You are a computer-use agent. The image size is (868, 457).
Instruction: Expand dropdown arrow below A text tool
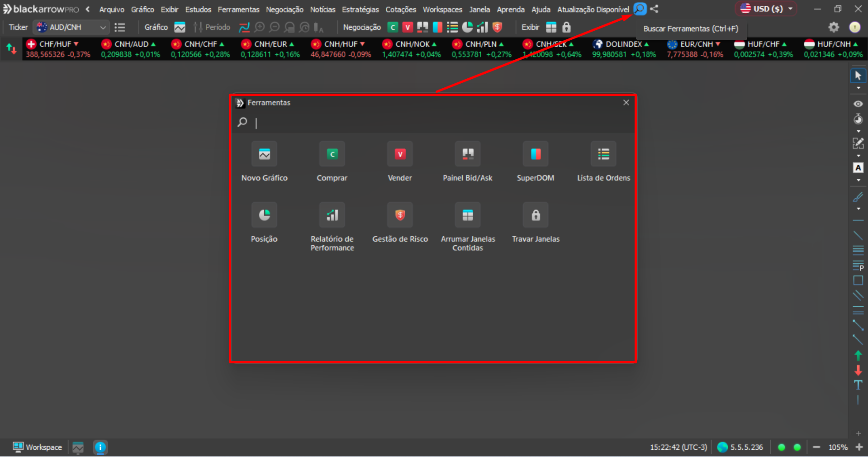[x=858, y=181]
